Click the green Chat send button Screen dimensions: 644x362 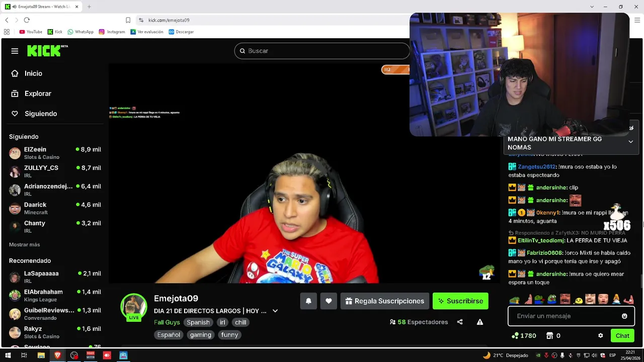pyautogui.click(x=622, y=335)
